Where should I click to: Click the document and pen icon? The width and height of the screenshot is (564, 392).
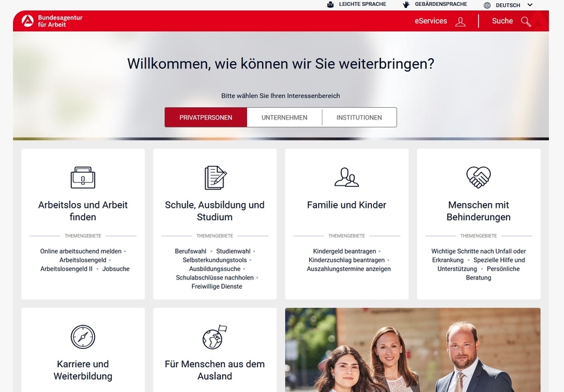point(215,177)
